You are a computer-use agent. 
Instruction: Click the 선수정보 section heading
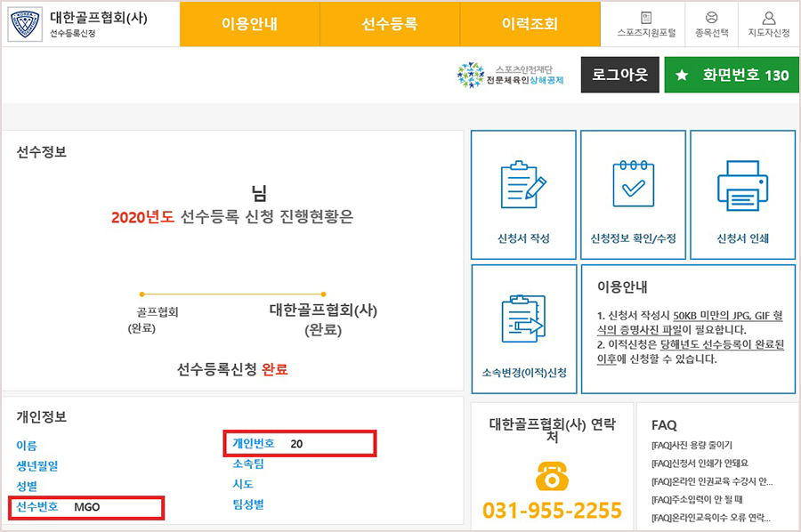(x=41, y=151)
